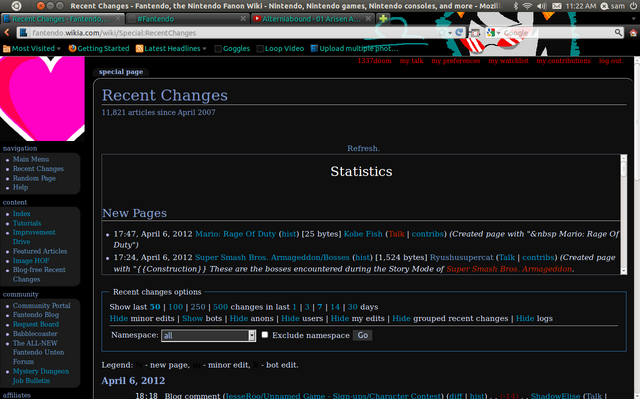Click the Ubuntu dash logo icon

pyautogui.click(x=16, y=6)
